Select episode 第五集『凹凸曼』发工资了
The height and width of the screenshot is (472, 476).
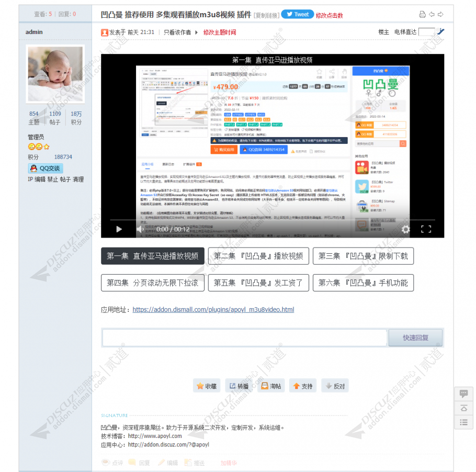(x=258, y=283)
